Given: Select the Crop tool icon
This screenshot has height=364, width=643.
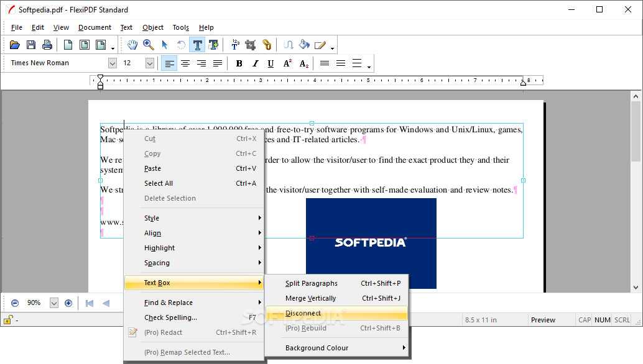Looking at the screenshot, I should point(251,45).
